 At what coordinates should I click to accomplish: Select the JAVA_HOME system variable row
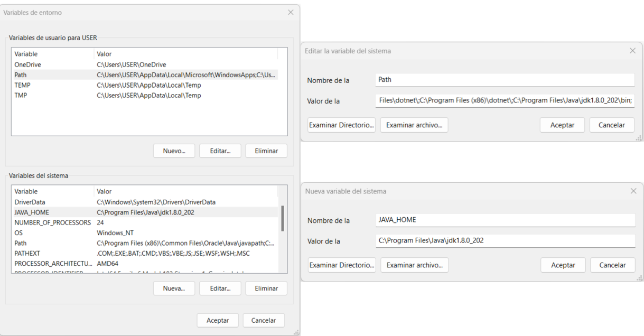(144, 212)
